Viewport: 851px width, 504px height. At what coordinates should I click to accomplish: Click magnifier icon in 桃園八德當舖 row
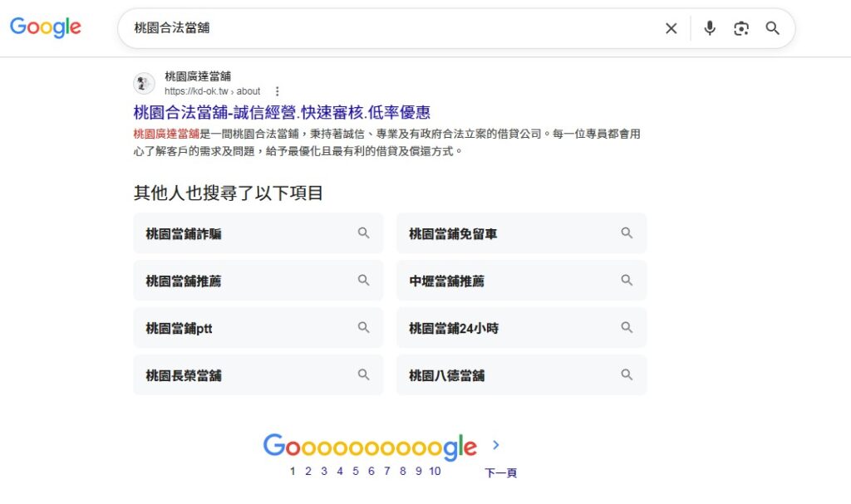pyautogui.click(x=627, y=374)
